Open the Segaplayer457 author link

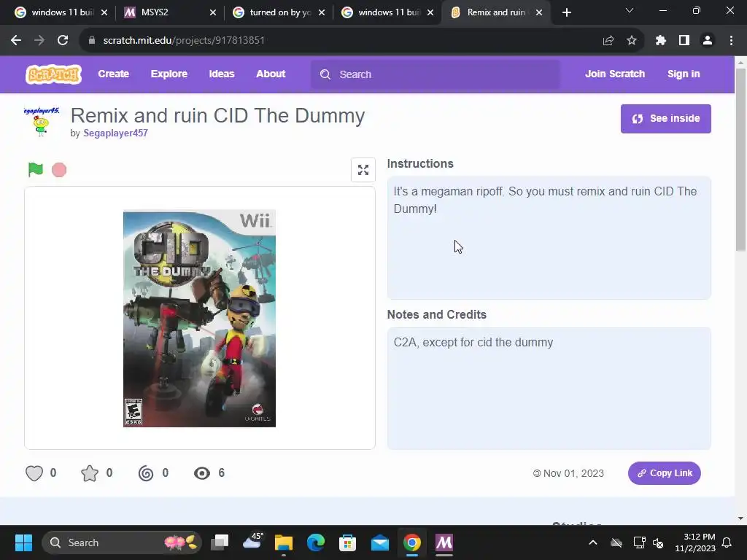point(116,133)
